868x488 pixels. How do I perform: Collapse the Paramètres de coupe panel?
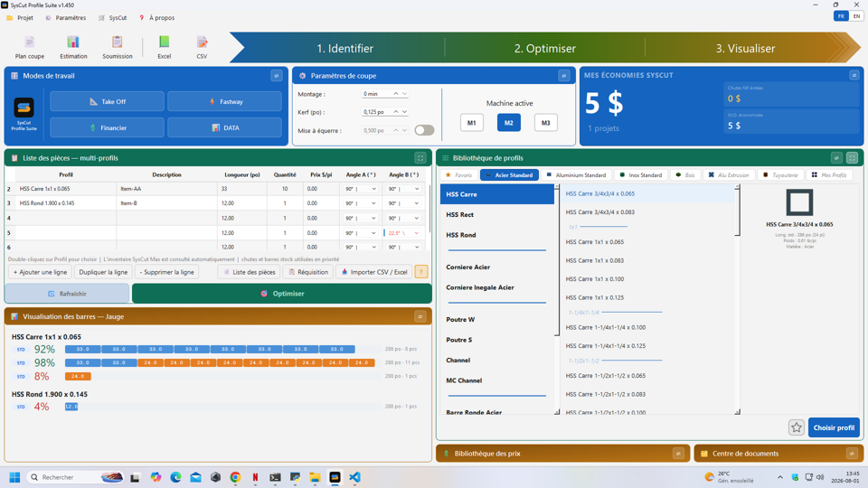click(563, 76)
